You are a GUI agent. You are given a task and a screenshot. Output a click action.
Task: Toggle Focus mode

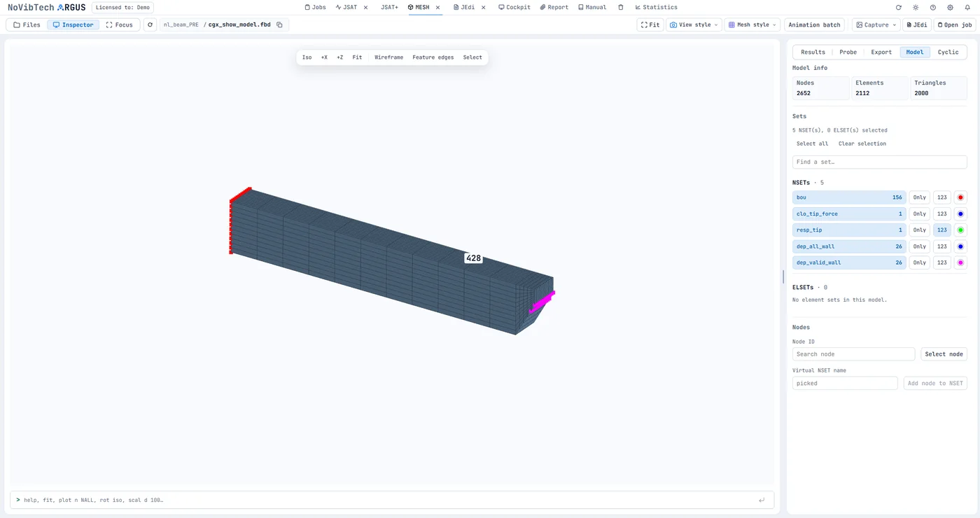pos(119,24)
